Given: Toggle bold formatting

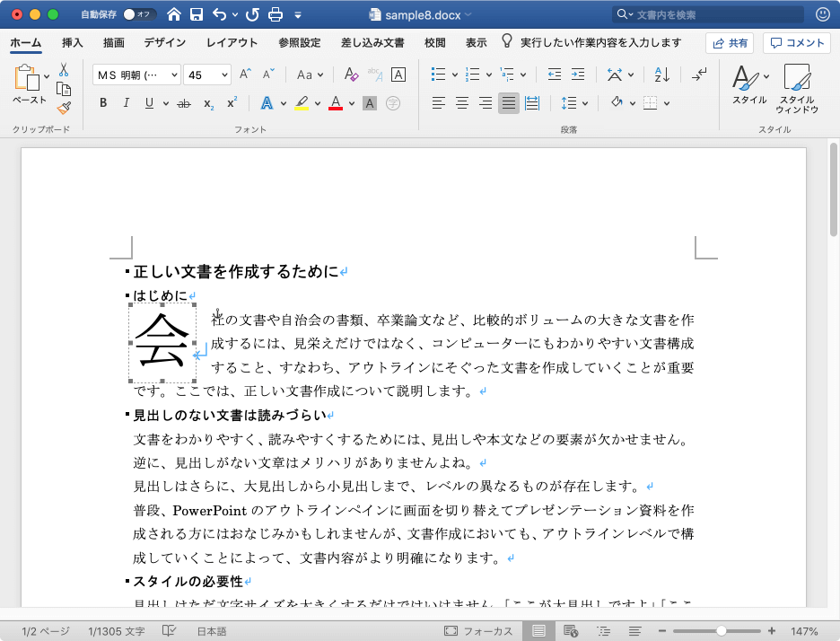Looking at the screenshot, I should tap(103, 103).
